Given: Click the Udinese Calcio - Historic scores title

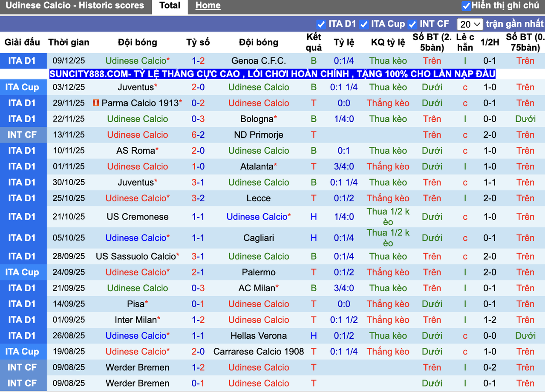Looking at the screenshot, I should click(75, 6).
